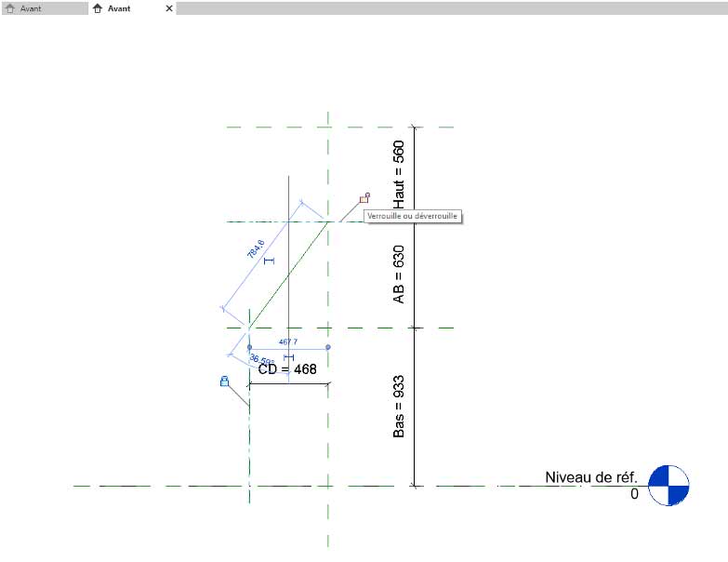Click equality icon under 467.7 dimension
The width and height of the screenshot is (728, 562).
point(288,356)
